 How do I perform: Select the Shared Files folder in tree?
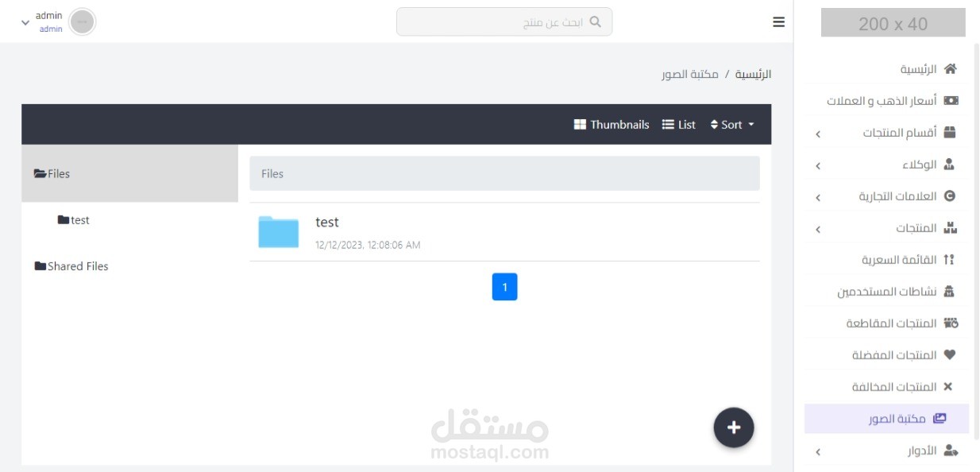click(x=71, y=266)
